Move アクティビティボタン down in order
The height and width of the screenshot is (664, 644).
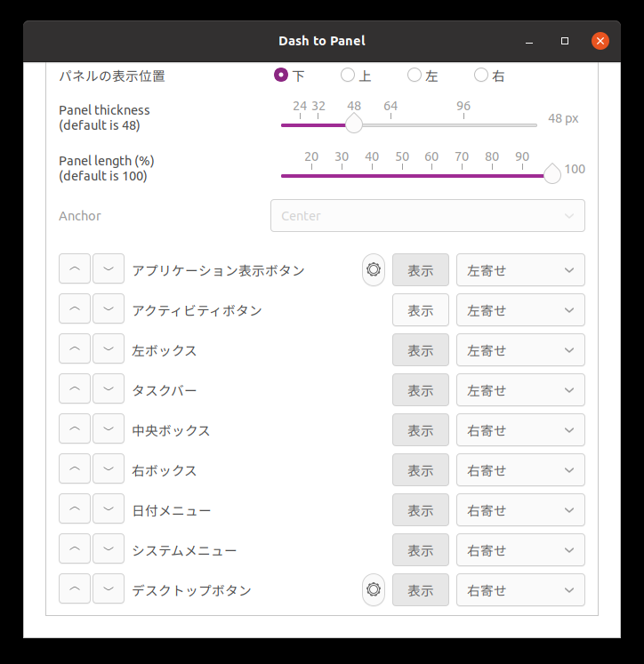coord(109,308)
